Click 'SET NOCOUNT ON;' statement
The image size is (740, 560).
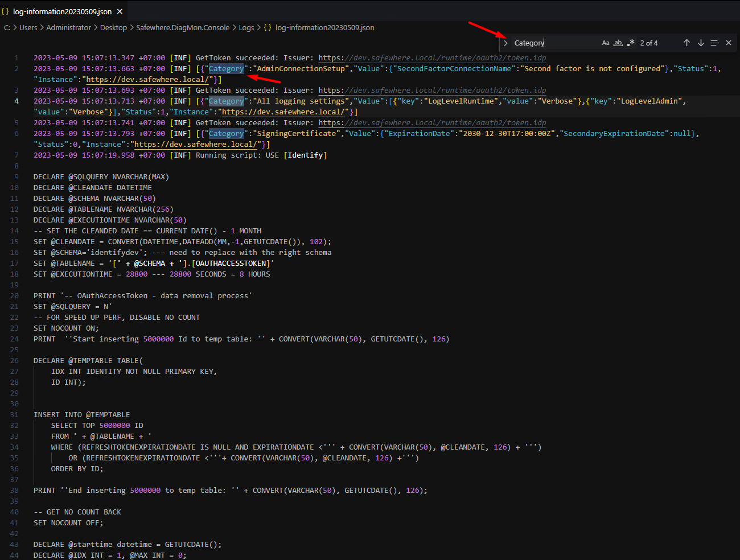point(66,328)
